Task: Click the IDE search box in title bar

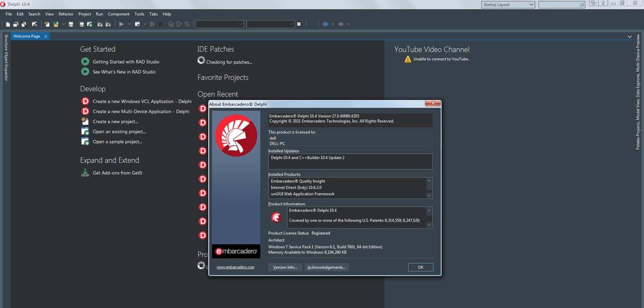Action: [559, 5]
